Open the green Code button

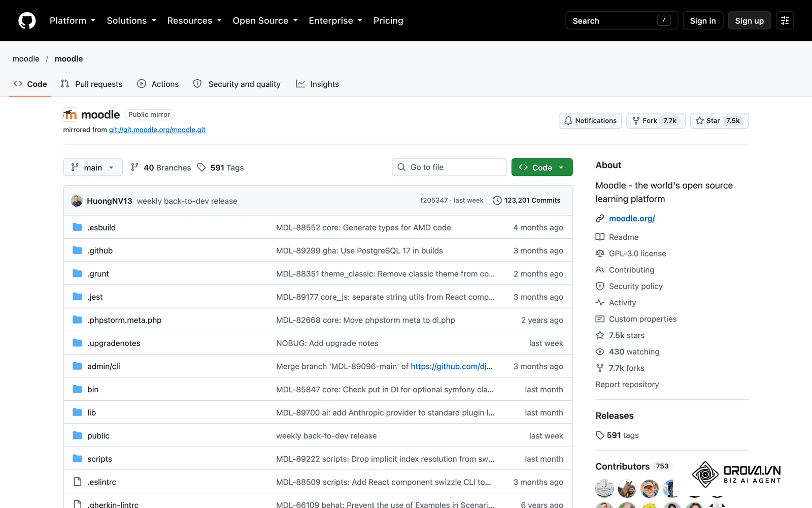pyautogui.click(x=542, y=167)
